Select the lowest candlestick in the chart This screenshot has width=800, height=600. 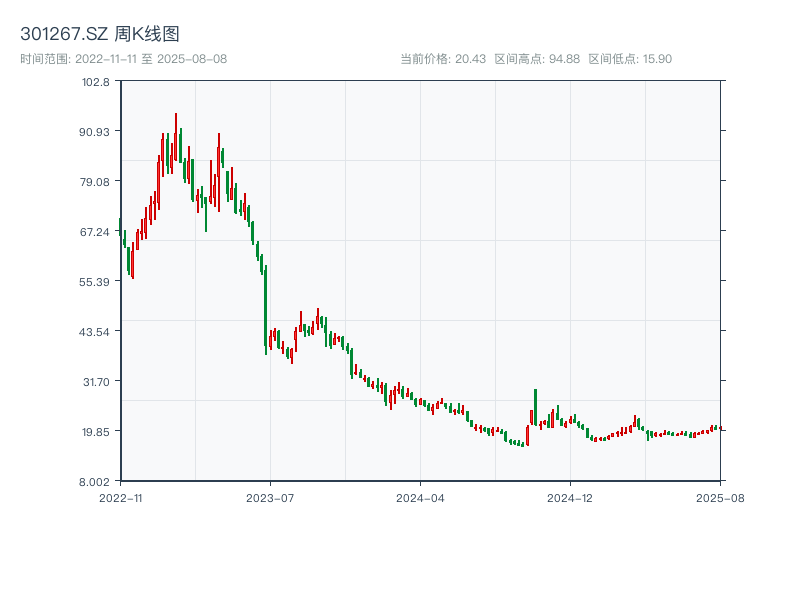point(521,443)
